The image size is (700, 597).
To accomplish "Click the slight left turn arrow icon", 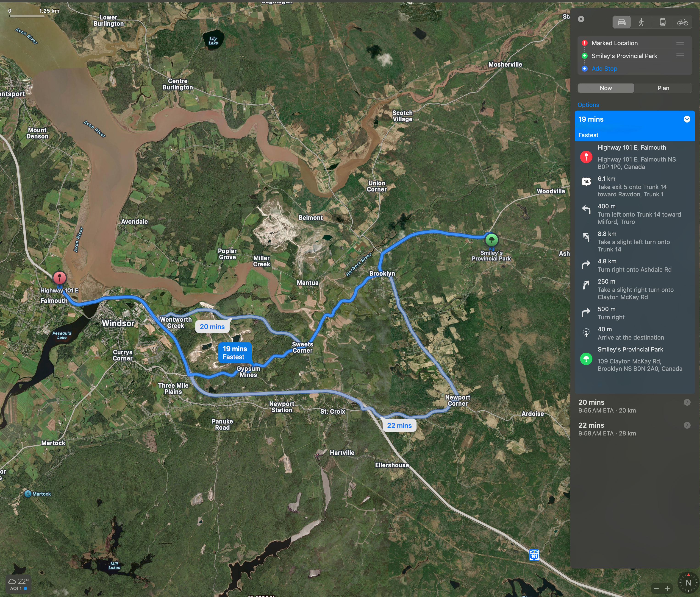I will point(586,237).
